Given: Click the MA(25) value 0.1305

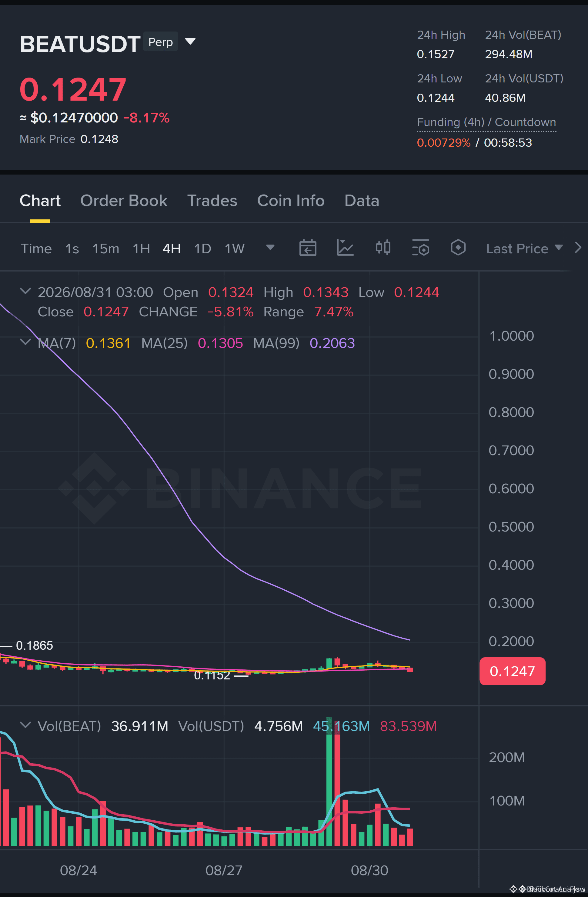Looking at the screenshot, I should (220, 343).
